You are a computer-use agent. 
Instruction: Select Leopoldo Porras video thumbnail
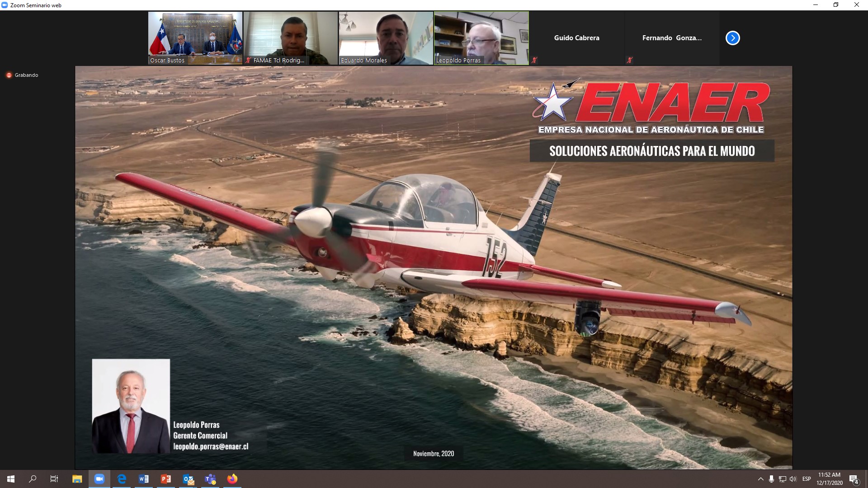click(481, 38)
